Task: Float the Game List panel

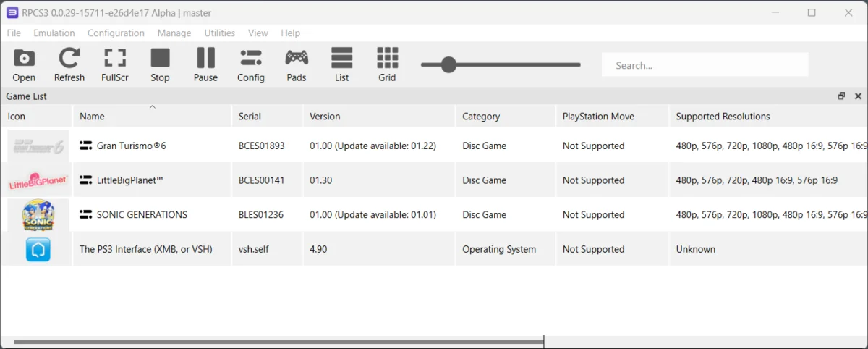Action: point(841,96)
